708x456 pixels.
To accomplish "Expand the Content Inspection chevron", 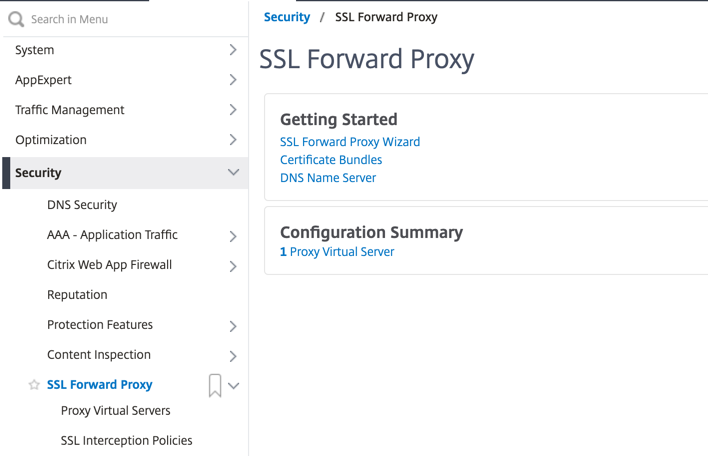I will (233, 356).
